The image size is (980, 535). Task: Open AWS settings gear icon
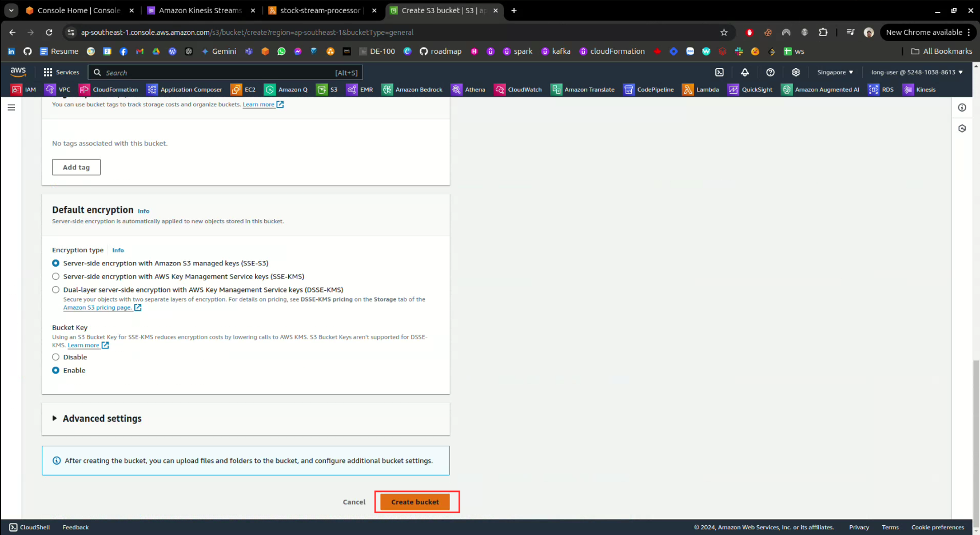coord(795,73)
